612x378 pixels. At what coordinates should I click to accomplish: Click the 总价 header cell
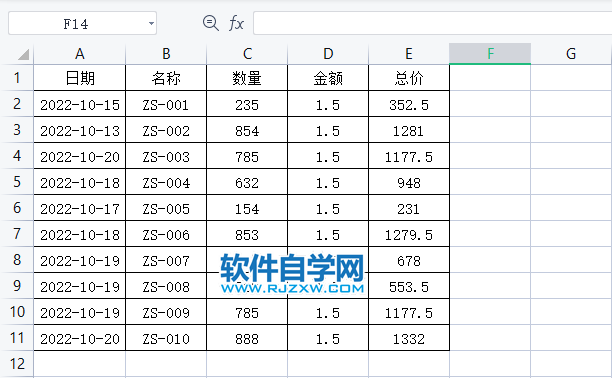409,78
